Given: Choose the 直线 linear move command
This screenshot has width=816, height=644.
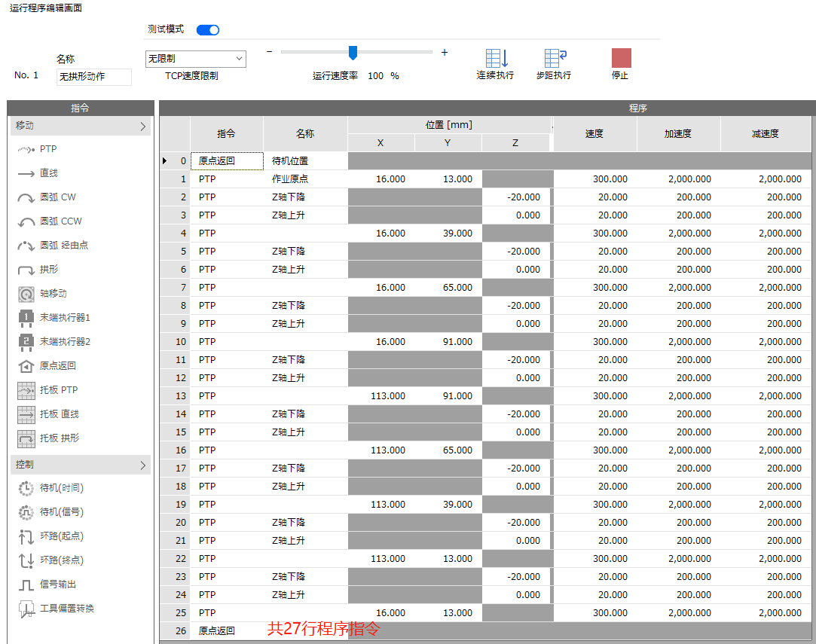Looking at the screenshot, I should pos(27,174).
